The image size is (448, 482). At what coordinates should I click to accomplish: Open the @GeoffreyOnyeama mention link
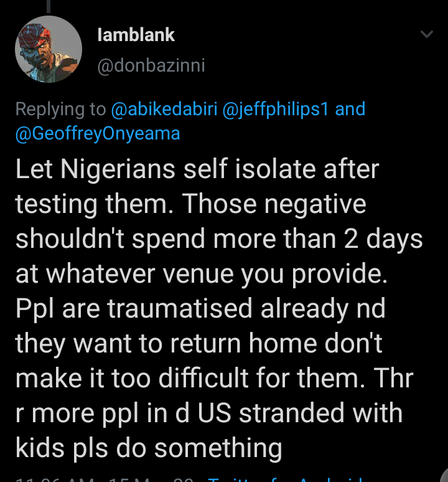tap(98, 133)
